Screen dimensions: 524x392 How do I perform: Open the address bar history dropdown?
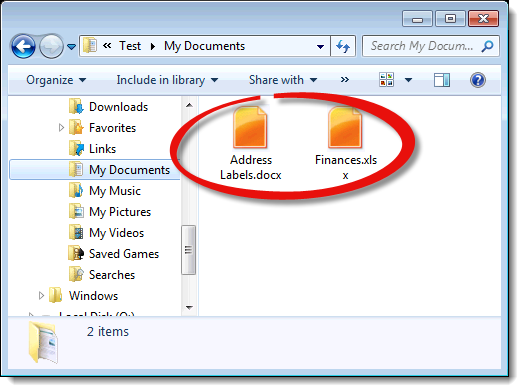point(320,46)
